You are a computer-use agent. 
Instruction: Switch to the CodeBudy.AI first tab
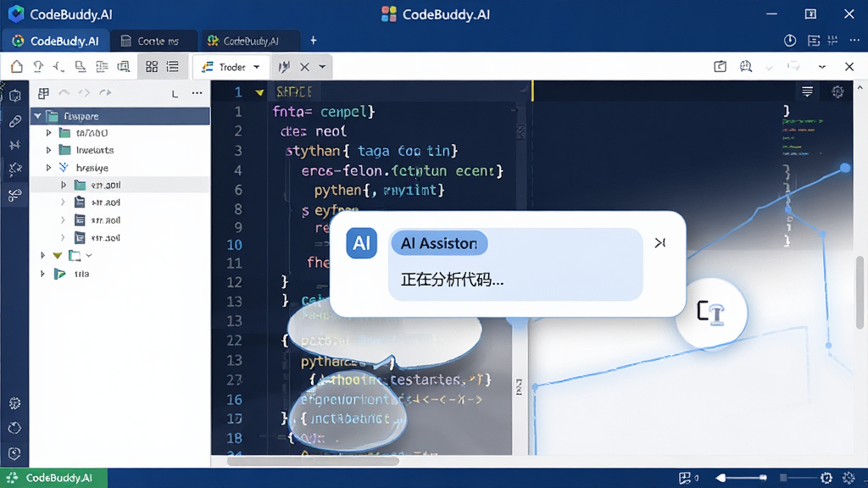[56, 41]
